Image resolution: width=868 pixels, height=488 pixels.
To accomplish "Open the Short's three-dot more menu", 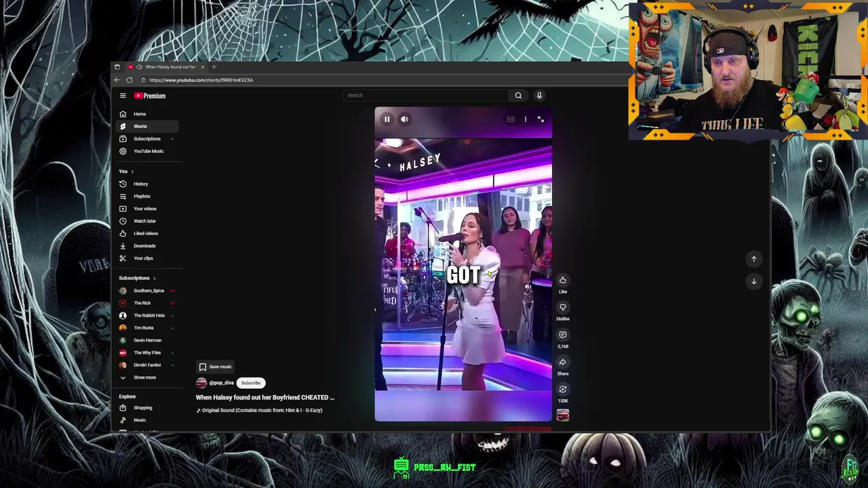I will point(526,119).
